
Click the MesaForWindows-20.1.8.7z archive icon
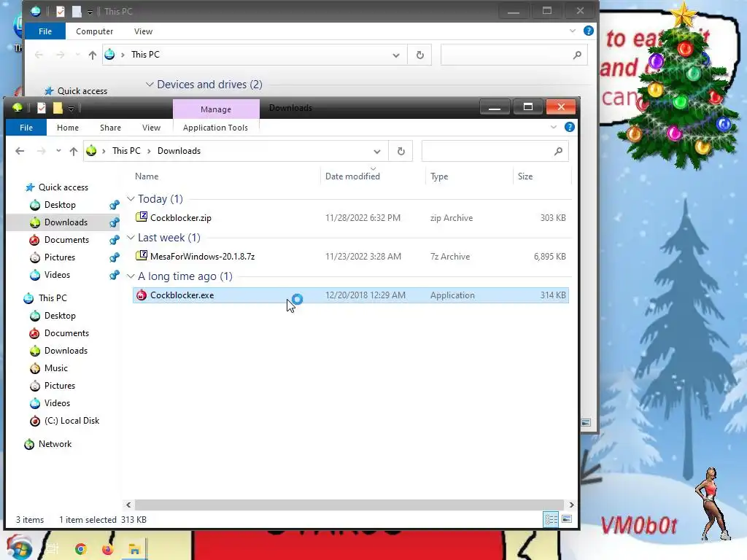coord(142,256)
